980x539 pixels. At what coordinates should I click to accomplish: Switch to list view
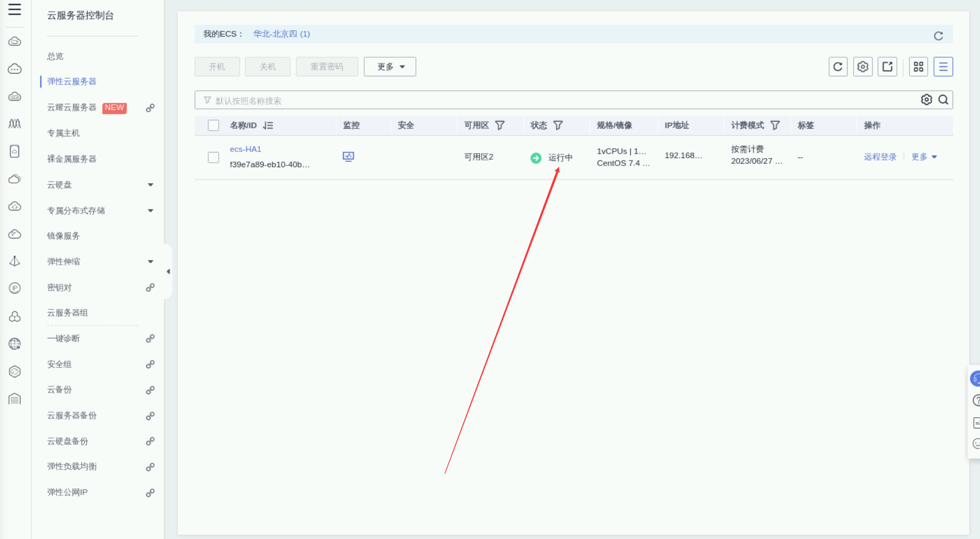point(943,67)
